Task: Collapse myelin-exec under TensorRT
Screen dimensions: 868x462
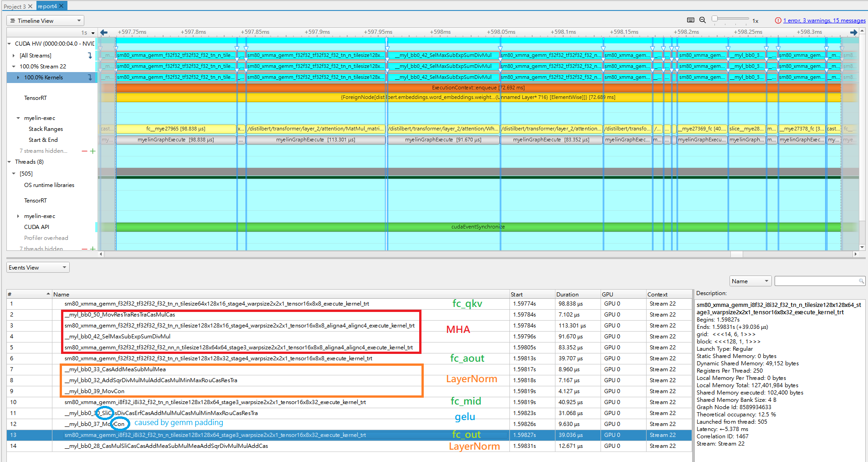Action: click(18, 118)
